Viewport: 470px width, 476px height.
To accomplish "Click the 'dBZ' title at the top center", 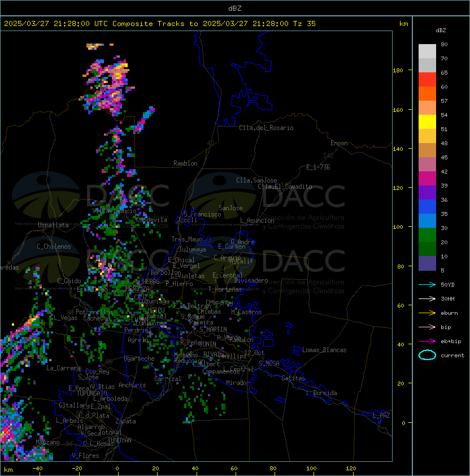I will tap(235, 8).
